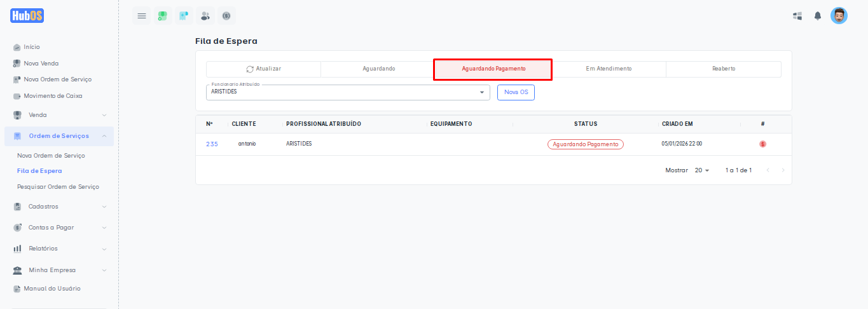Click the hamburger menu icon in top bar

click(x=141, y=16)
